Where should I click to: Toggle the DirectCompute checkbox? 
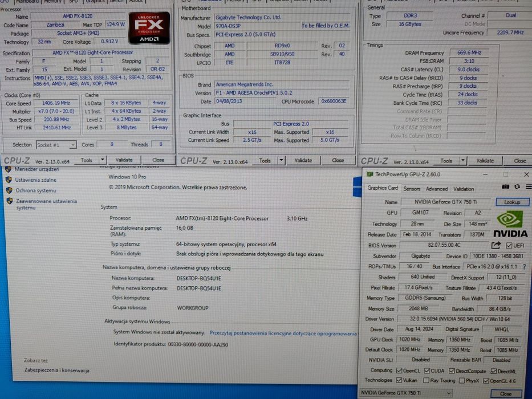452,371
